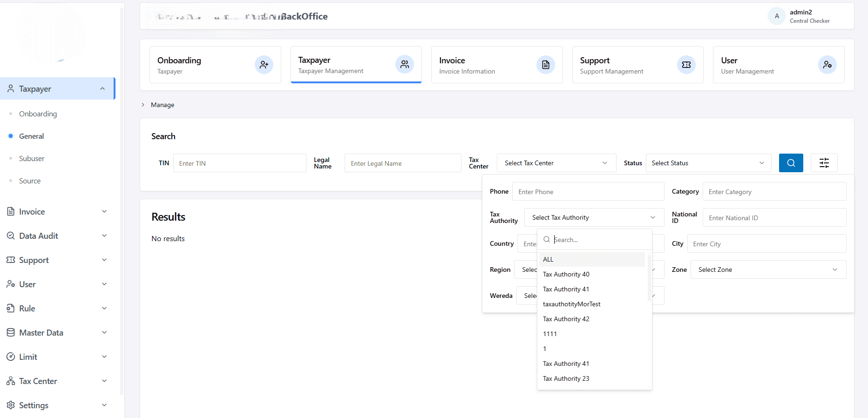Go to Subuser in sidebar

tap(32, 158)
